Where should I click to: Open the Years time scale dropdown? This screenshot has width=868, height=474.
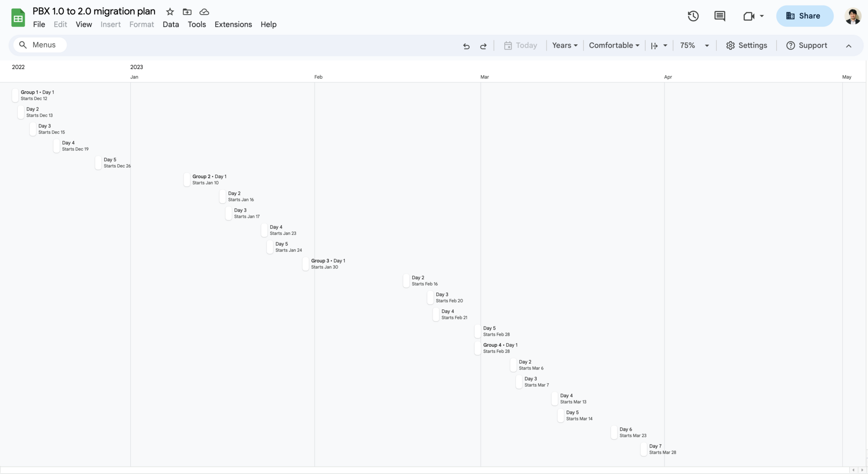click(564, 45)
